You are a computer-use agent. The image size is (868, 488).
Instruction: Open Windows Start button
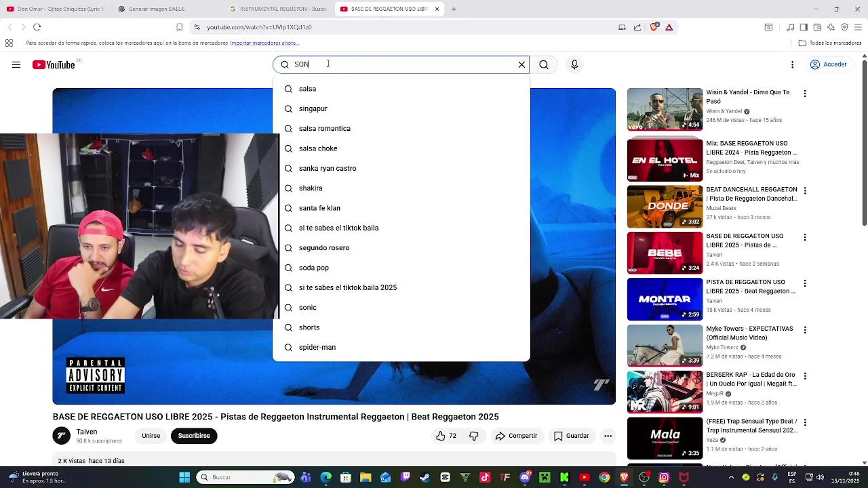(184, 477)
